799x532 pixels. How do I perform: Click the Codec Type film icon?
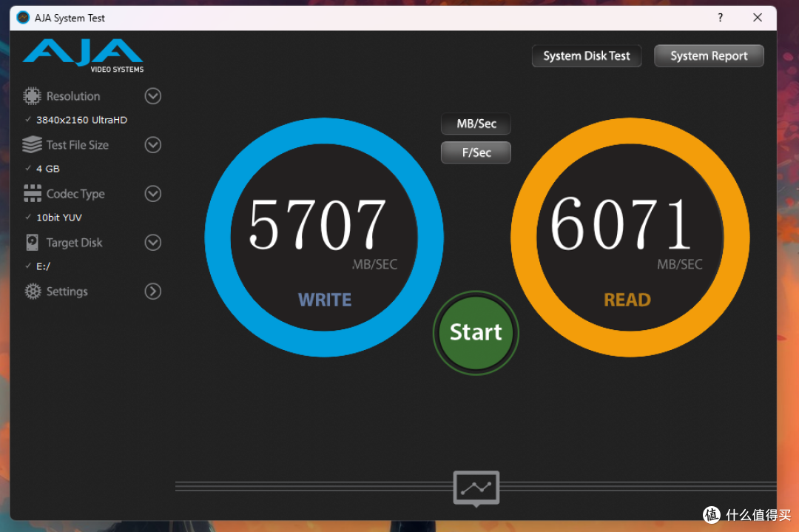click(x=32, y=194)
